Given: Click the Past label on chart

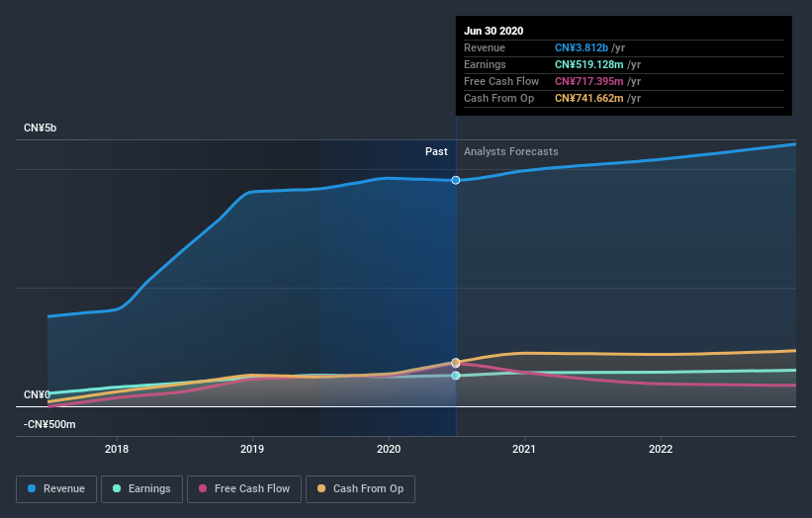Looking at the screenshot, I should click(436, 151).
